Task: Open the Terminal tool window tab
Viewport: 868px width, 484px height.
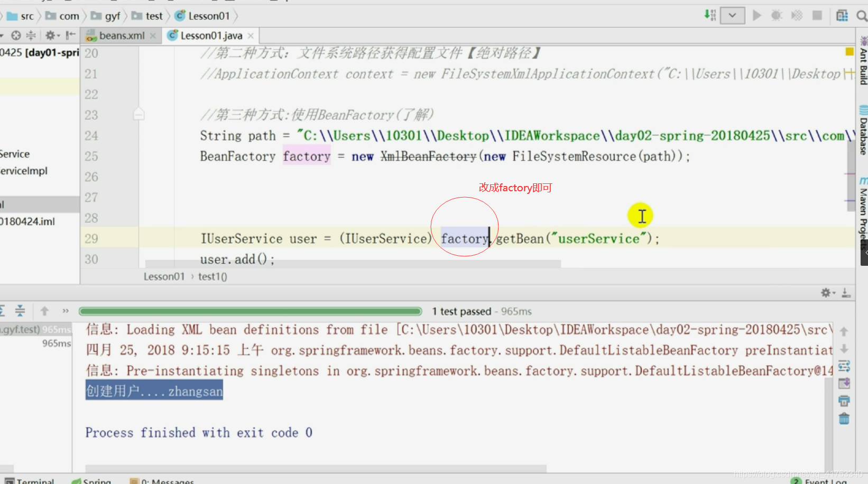Action: coord(30,481)
